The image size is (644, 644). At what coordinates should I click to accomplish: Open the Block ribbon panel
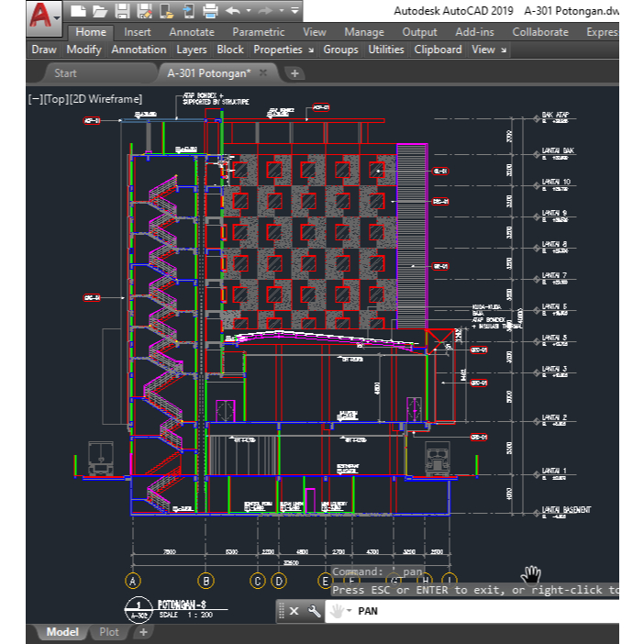click(x=230, y=50)
